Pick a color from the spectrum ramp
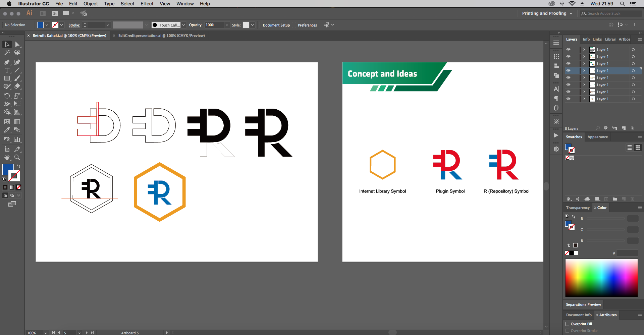The image size is (644, 335). [x=601, y=278]
